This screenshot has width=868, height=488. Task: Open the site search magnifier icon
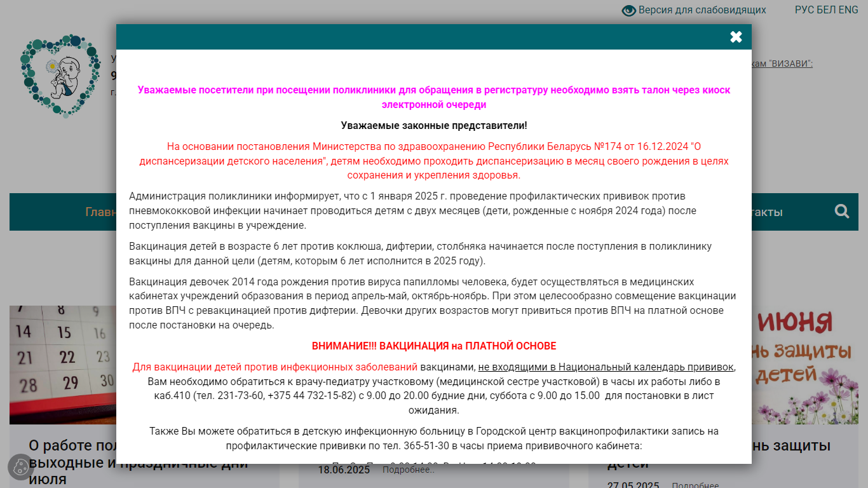tap(842, 212)
